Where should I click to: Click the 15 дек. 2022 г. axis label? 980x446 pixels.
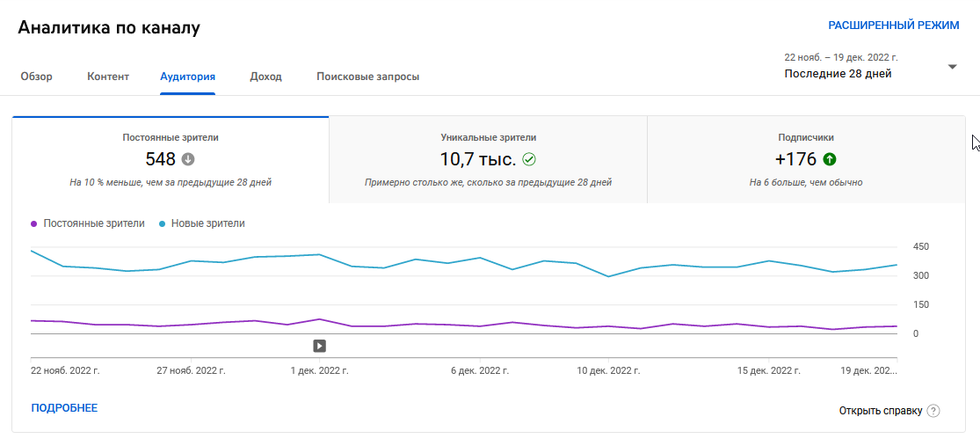tap(768, 370)
